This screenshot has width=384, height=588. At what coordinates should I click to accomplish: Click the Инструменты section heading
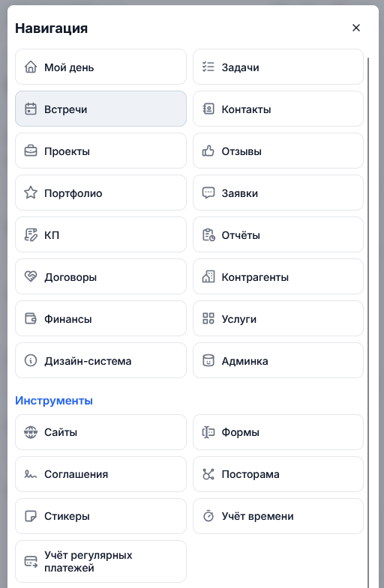54,401
